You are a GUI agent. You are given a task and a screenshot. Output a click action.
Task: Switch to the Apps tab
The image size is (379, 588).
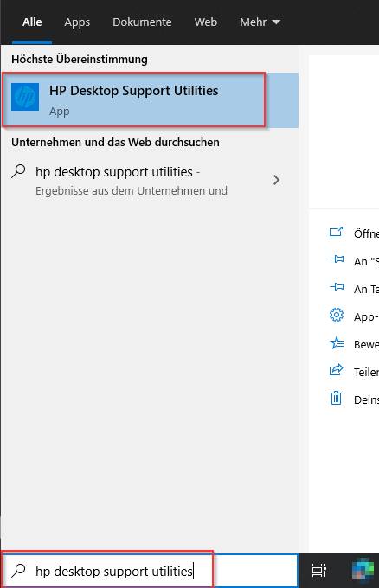coord(77,22)
